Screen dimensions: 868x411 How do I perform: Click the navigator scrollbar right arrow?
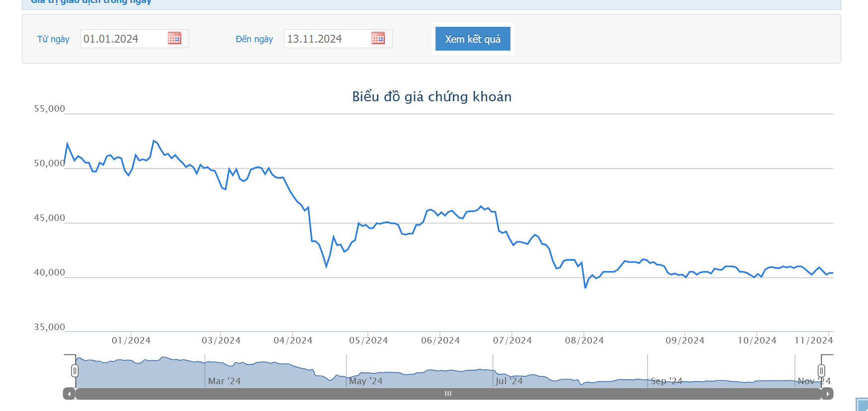[828, 394]
